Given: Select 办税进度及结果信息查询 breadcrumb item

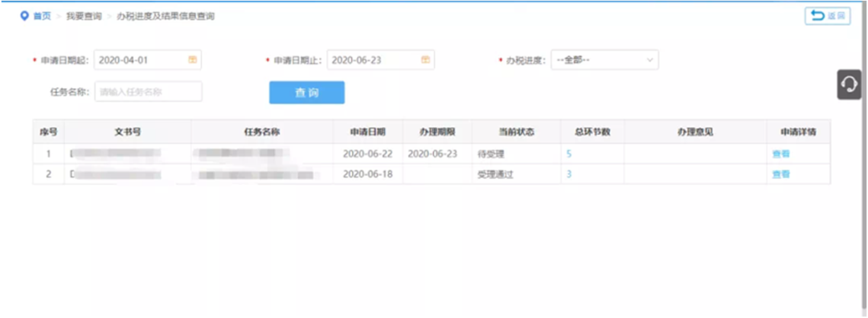Looking at the screenshot, I should tap(166, 16).
